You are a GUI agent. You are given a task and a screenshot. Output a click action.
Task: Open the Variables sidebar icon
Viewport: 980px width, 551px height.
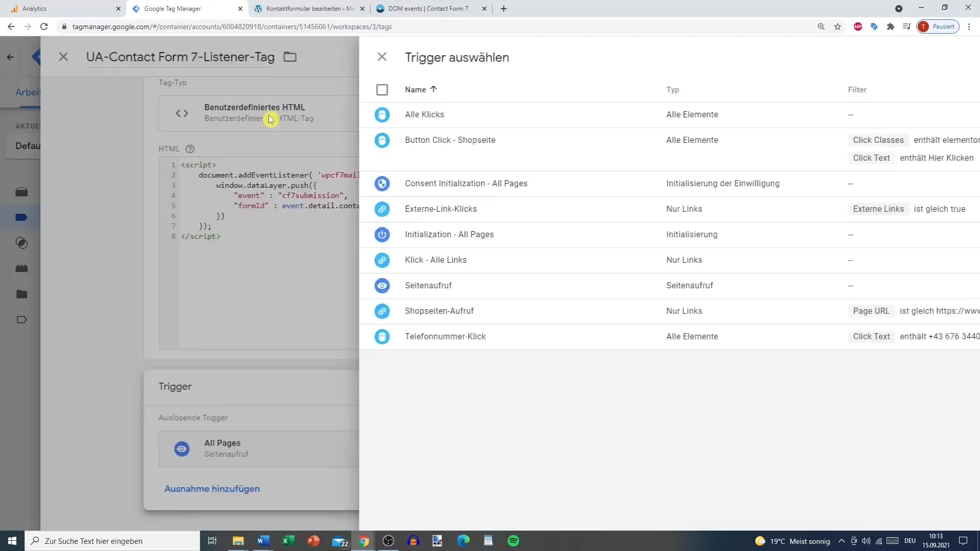click(21, 268)
